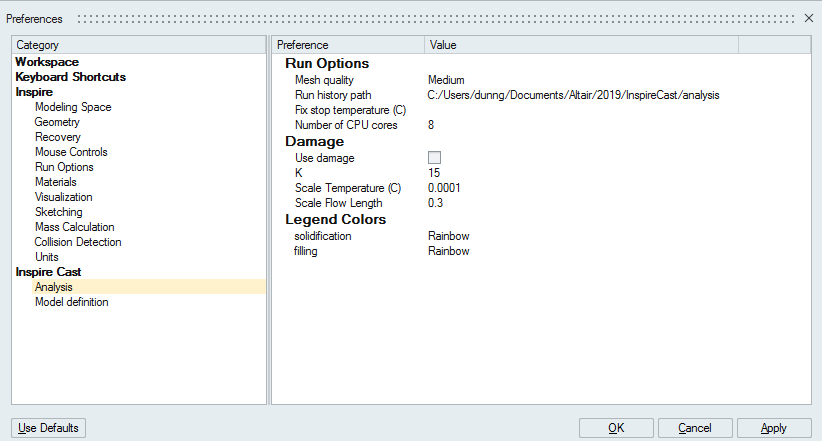This screenshot has width=822, height=441.
Task: Click the Run Options section heading
Action: click(327, 63)
